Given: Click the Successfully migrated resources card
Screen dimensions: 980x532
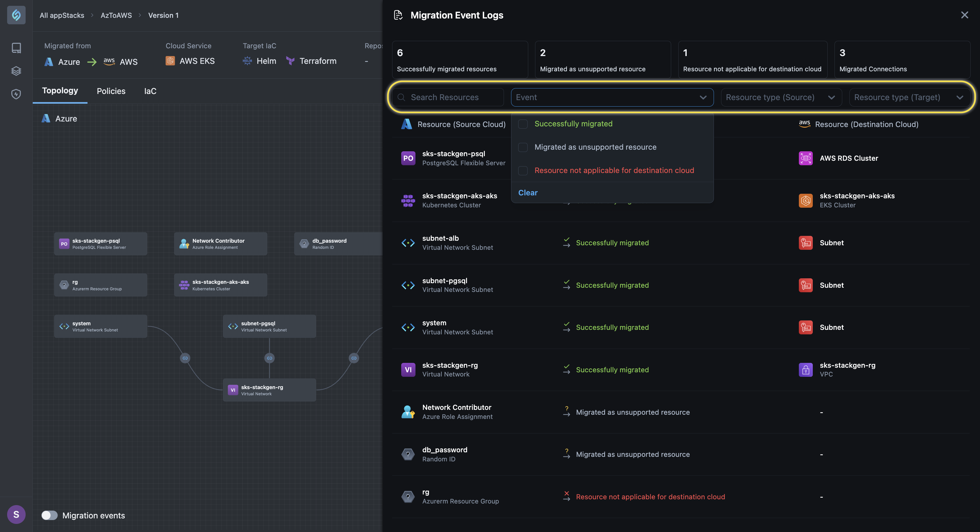Looking at the screenshot, I should pos(460,60).
